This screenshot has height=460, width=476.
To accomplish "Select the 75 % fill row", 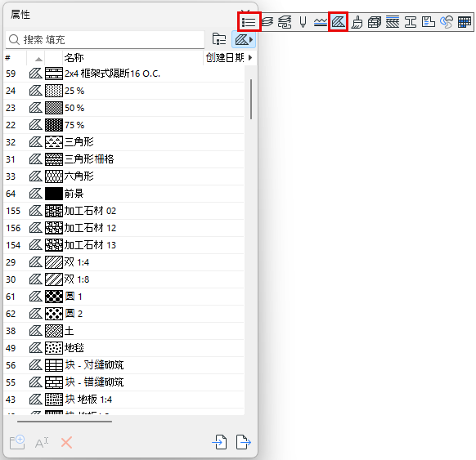I will (123, 125).
